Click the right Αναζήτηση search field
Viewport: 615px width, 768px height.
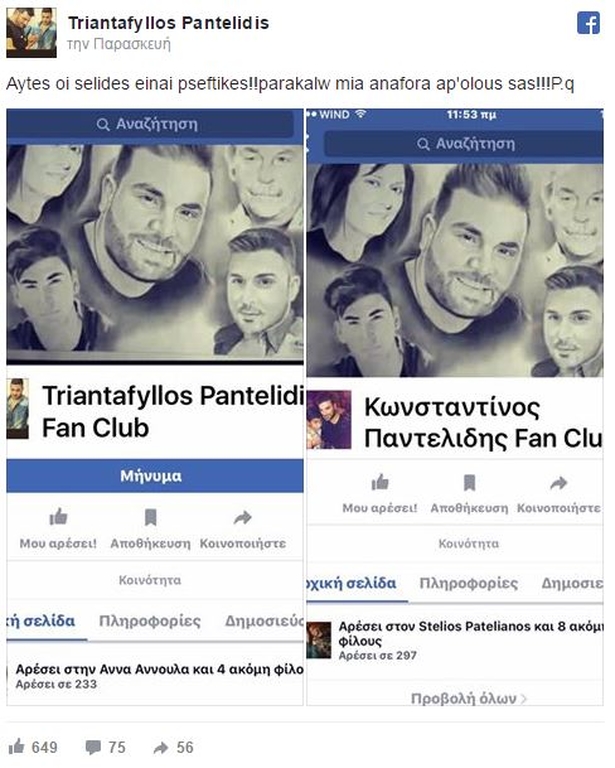click(463, 144)
